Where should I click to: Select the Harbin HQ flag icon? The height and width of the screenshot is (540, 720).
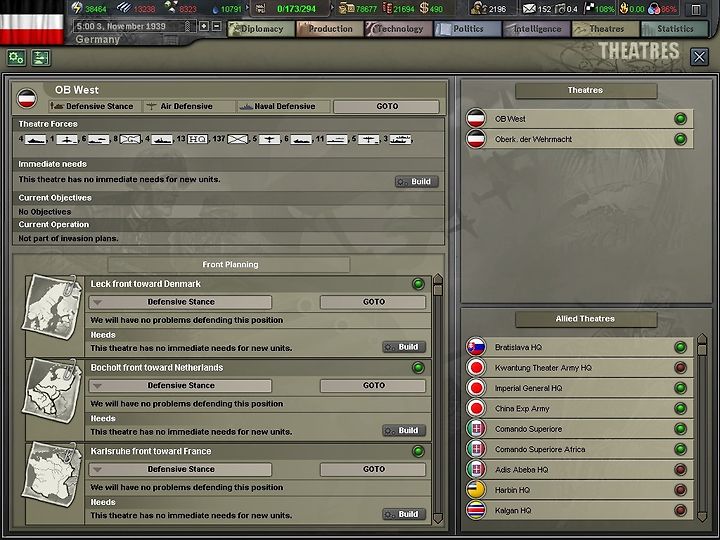click(x=476, y=490)
